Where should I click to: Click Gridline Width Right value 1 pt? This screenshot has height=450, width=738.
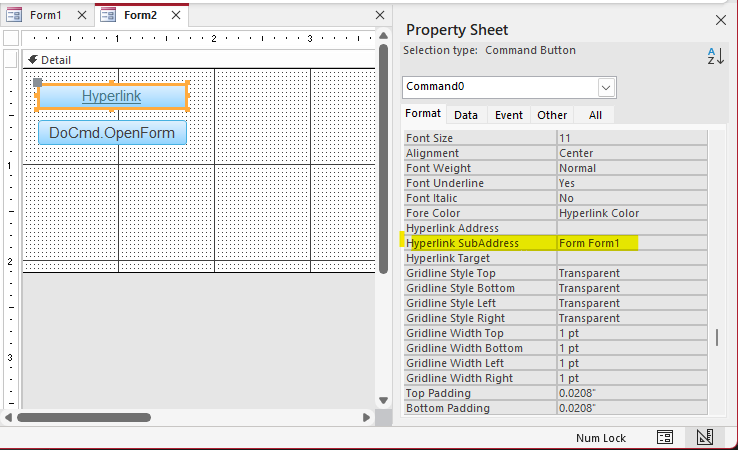[632, 378]
